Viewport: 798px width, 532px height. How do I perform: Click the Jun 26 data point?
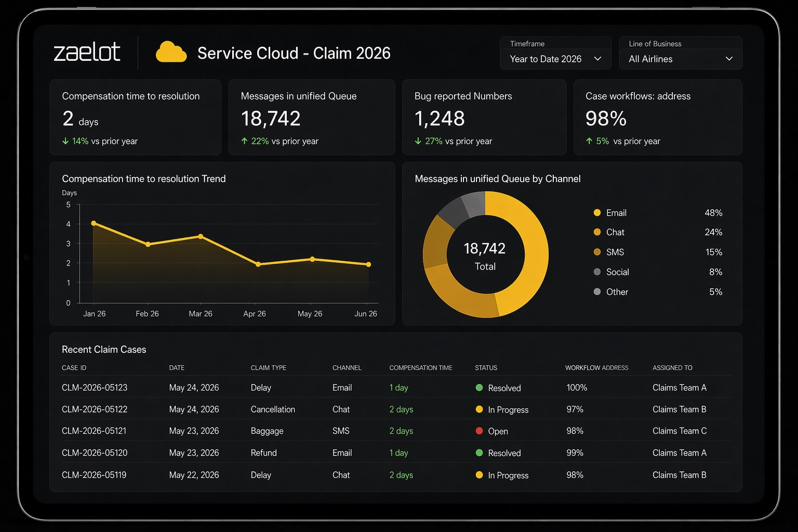tap(368, 264)
